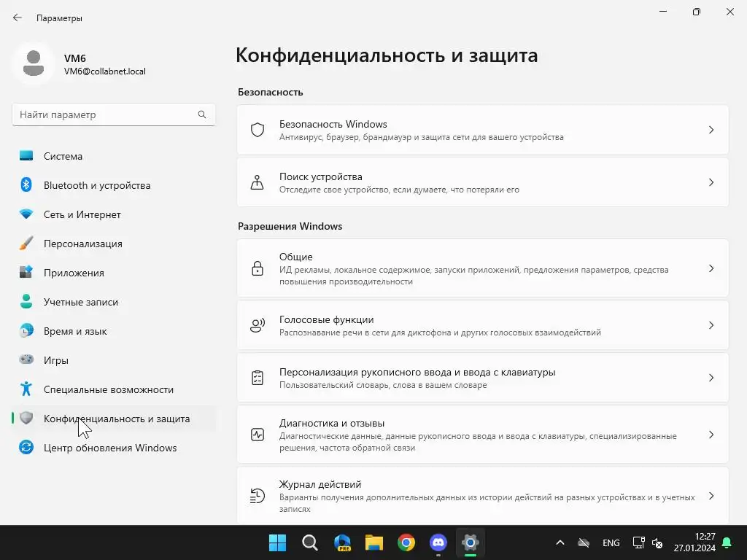Click the gamepad icon for Игры
The height and width of the screenshot is (560, 747).
click(26, 359)
